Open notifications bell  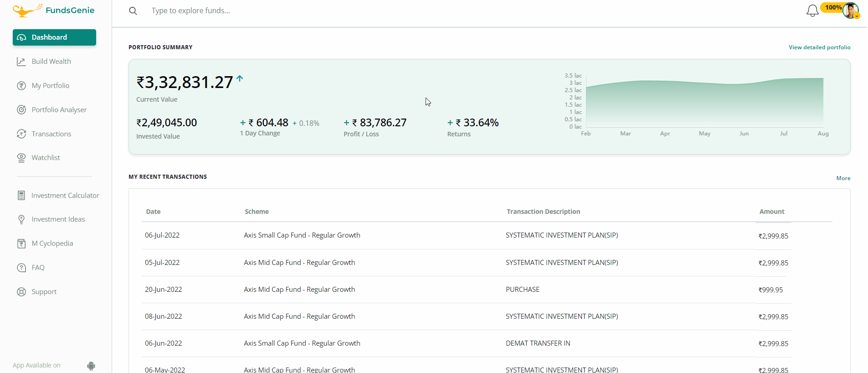(812, 10)
